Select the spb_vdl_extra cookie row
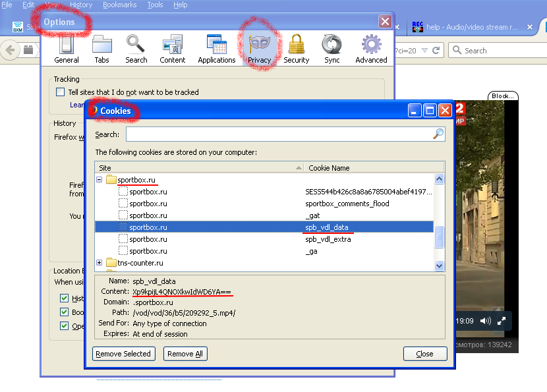547x392 pixels. coord(264,239)
